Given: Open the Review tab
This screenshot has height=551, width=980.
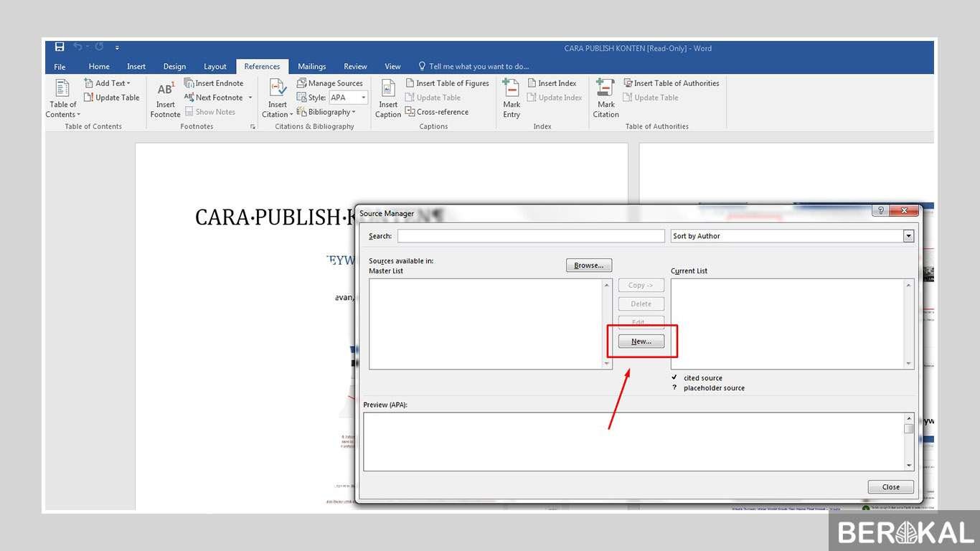Looking at the screenshot, I should [x=355, y=67].
